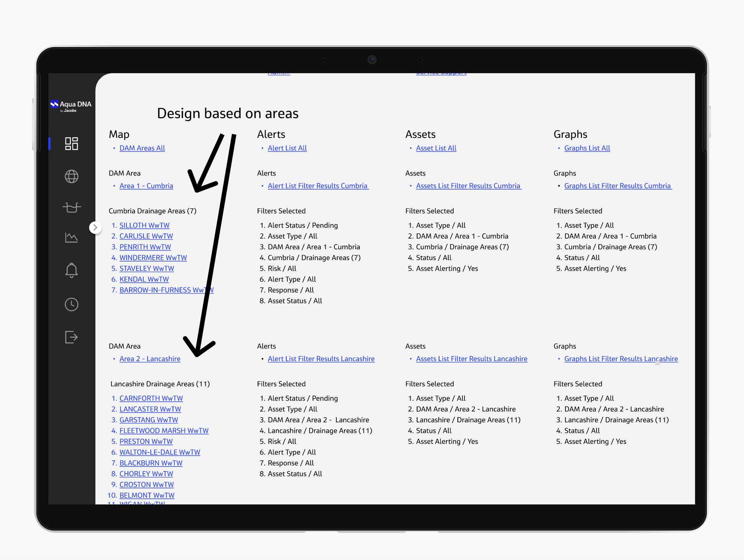Image resolution: width=744 pixels, height=560 pixels.
Task: Open Alert List Filter Results Cumbria
Action: click(x=318, y=186)
